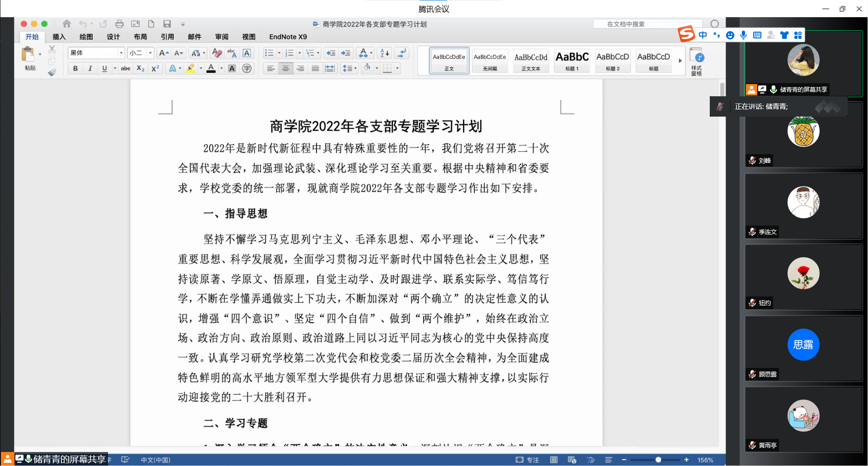
Task: Decrease paragraph indent
Action: [x=331, y=53]
